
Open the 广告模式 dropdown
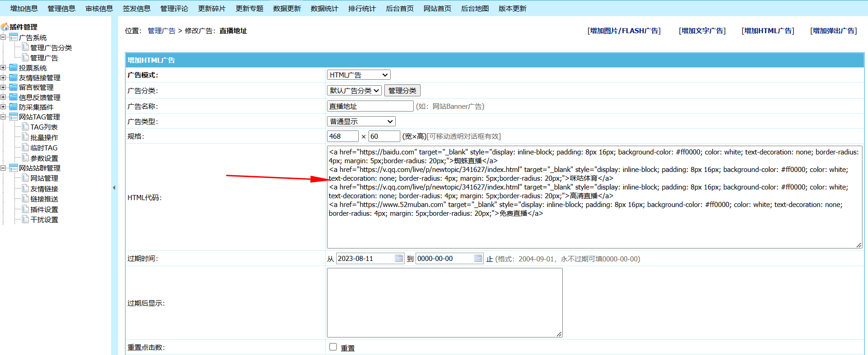pos(358,75)
